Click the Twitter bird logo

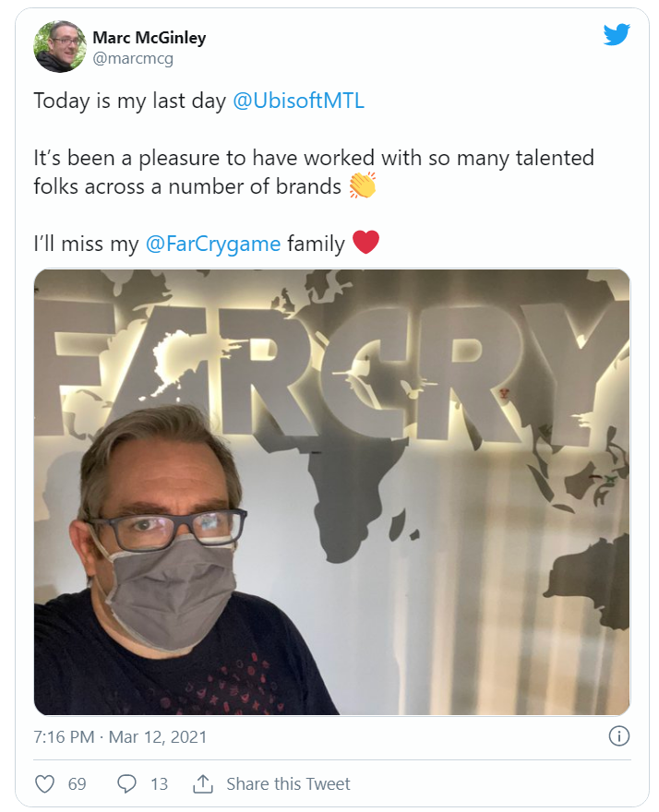[x=616, y=35]
